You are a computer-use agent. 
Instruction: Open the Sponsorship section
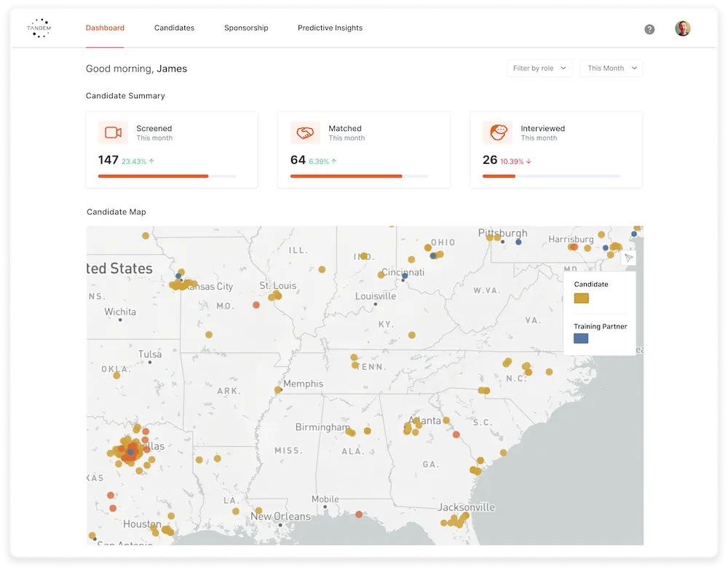click(245, 28)
